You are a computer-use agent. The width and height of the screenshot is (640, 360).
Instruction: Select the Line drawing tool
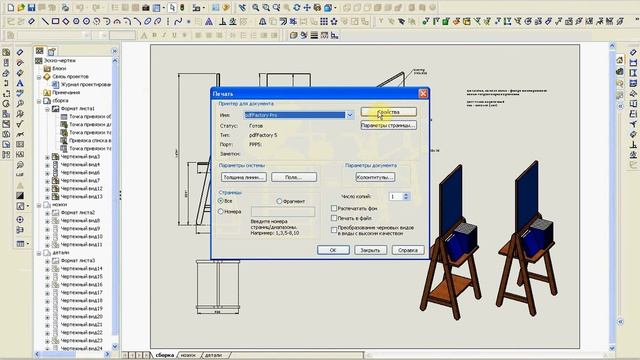[45, 21]
